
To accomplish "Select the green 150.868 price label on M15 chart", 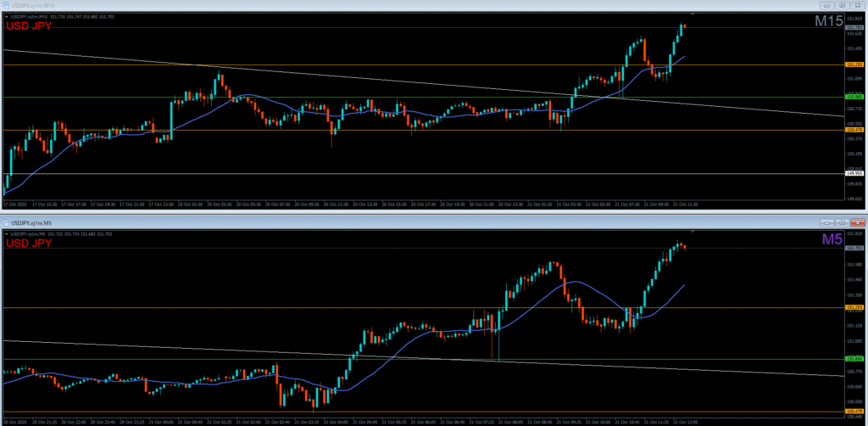I will coord(854,97).
